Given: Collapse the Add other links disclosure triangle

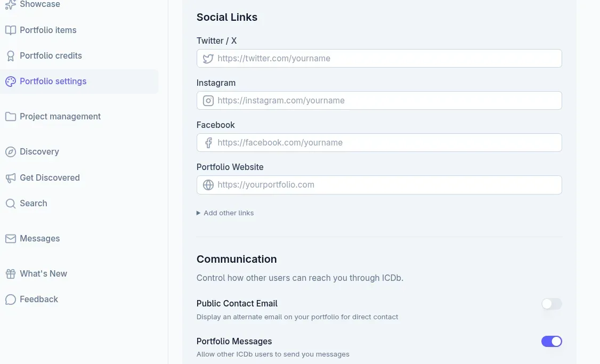Looking at the screenshot, I should (x=198, y=213).
